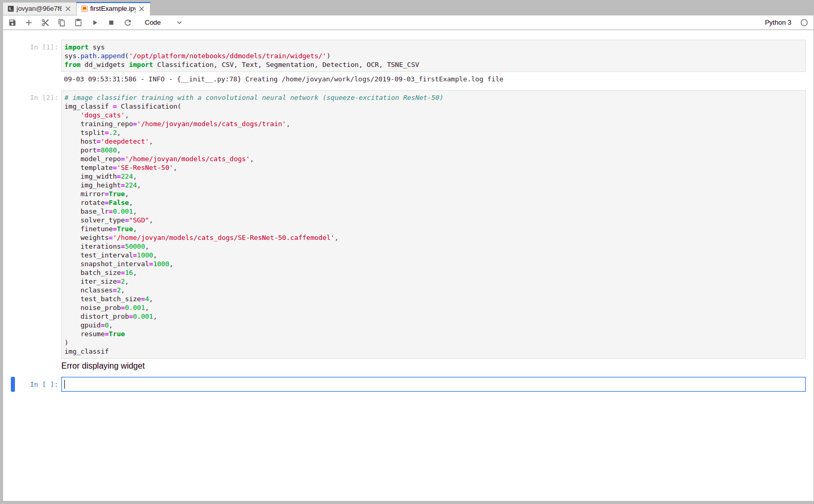Click the training_repo argument line
The width and height of the screenshot is (814, 504).
(x=185, y=124)
